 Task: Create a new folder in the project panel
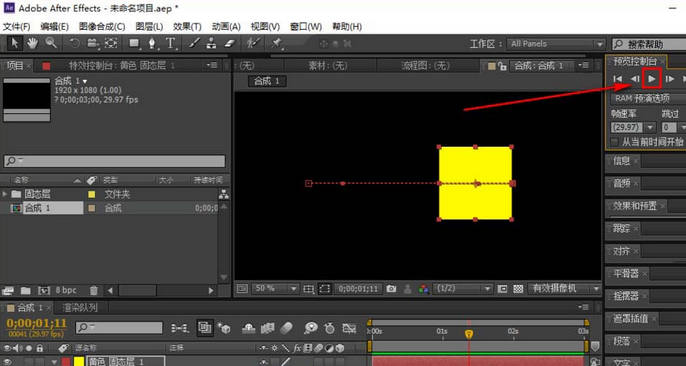[x=25, y=290]
